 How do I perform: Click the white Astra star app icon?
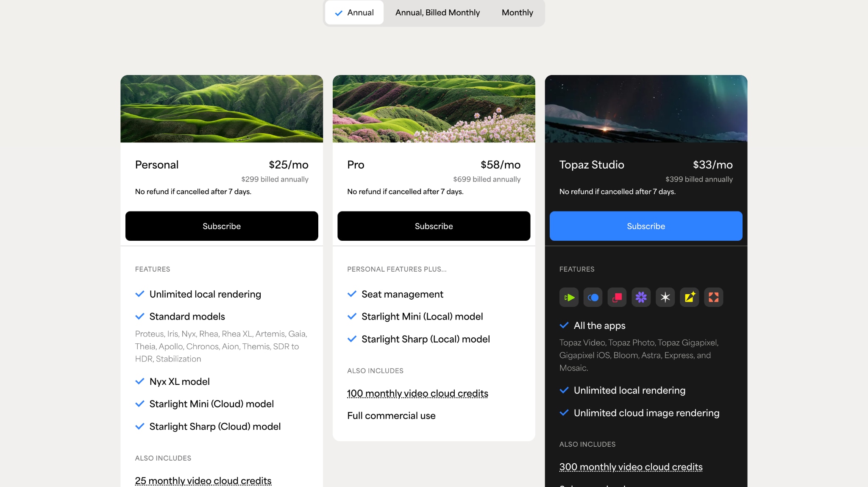(665, 297)
